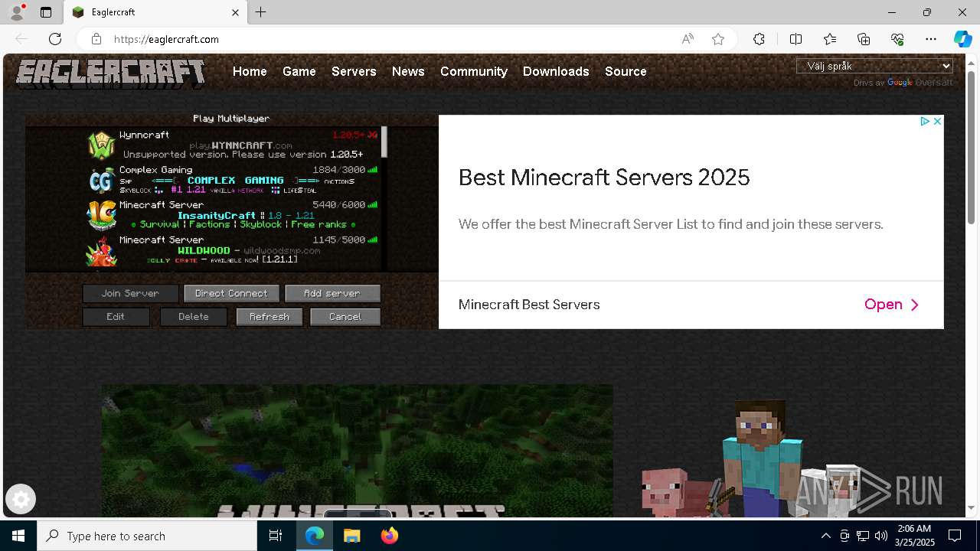Toggle Split screen icon
The height and width of the screenshot is (551, 980).
[795, 39]
